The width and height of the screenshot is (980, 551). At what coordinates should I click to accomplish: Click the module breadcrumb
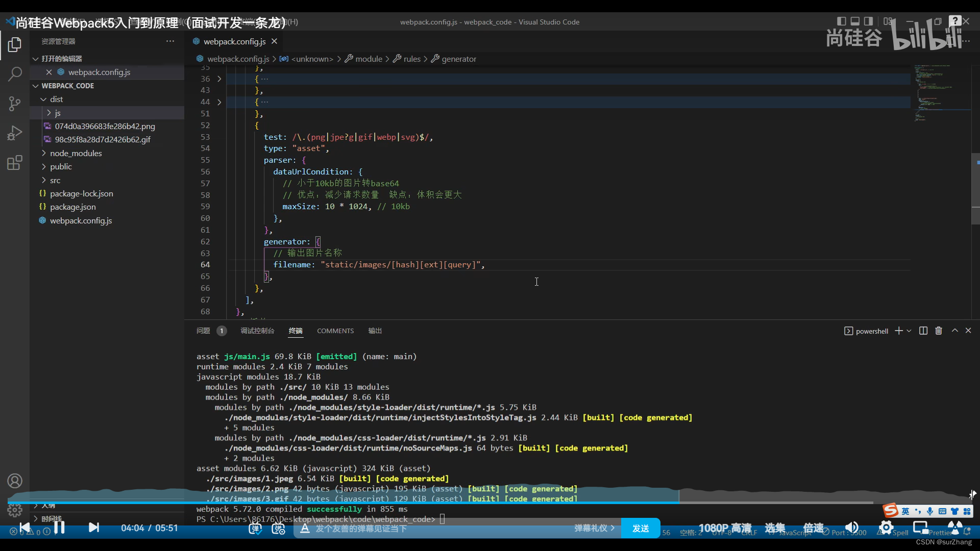369,59
